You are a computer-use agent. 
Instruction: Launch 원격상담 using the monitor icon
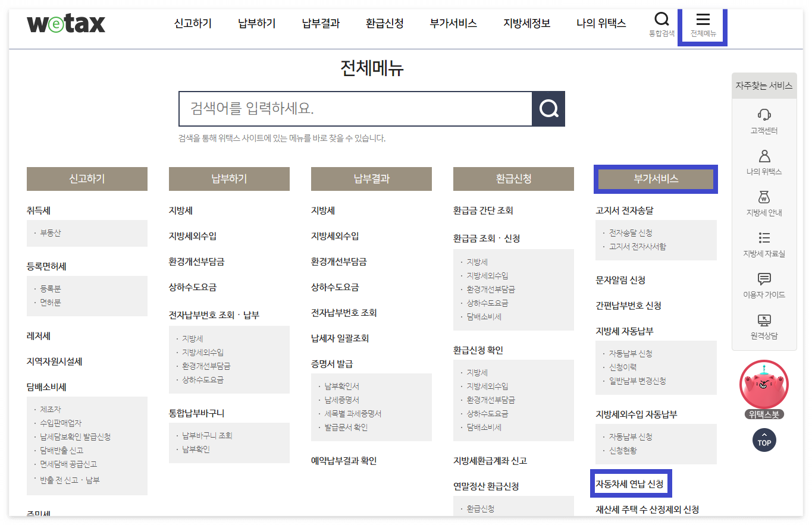764,319
